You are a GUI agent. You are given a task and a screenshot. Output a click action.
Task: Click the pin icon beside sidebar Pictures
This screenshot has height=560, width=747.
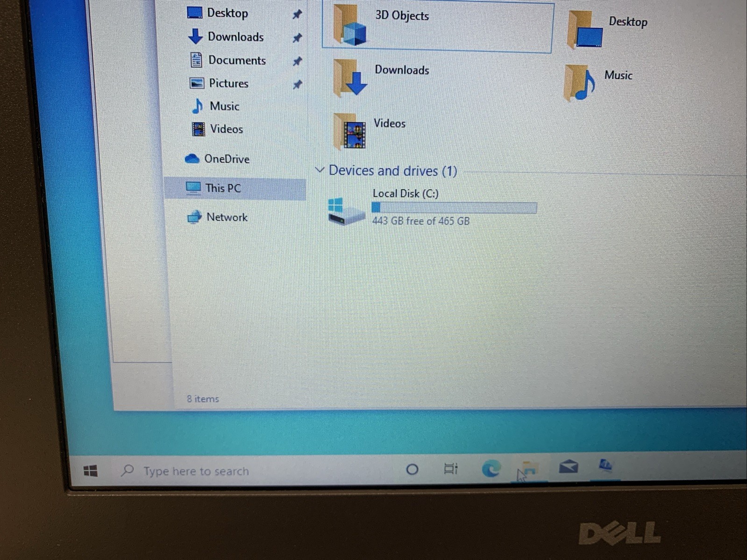pos(297,85)
